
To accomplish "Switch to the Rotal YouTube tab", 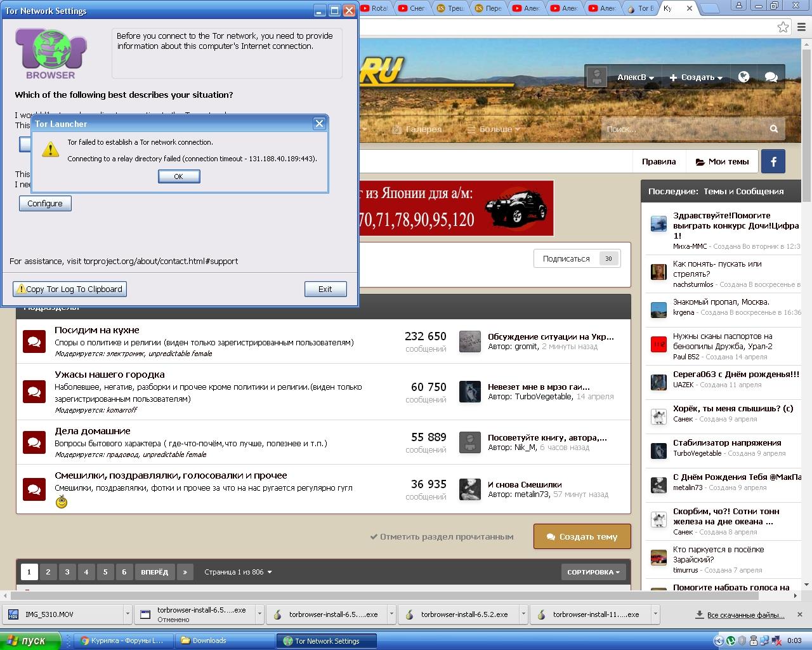I will point(375,8).
